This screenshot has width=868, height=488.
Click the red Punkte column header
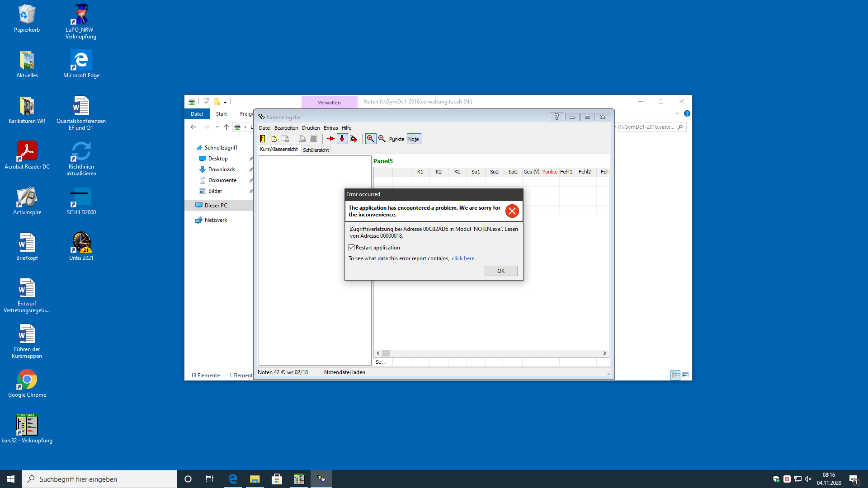550,172
